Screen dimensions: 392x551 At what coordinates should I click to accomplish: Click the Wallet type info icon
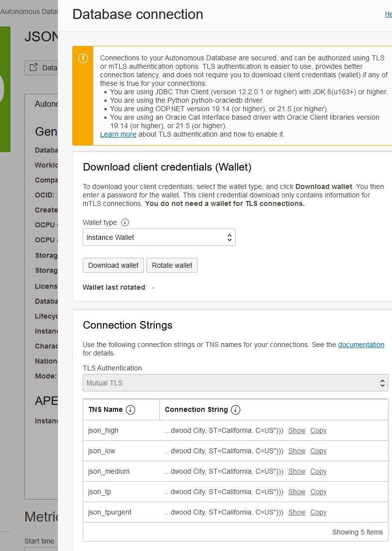(x=126, y=222)
